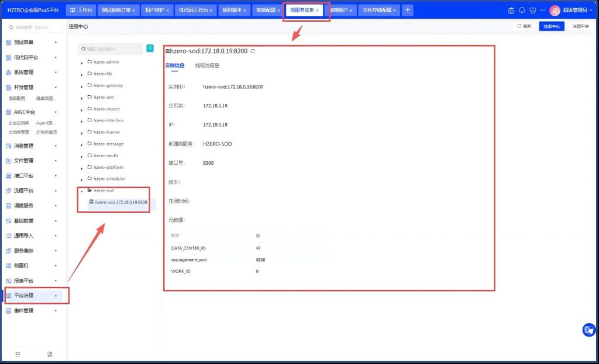Click the document icon at sidebar bottom
Image resolution: width=599 pixels, height=364 pixels.
(50, 354)
